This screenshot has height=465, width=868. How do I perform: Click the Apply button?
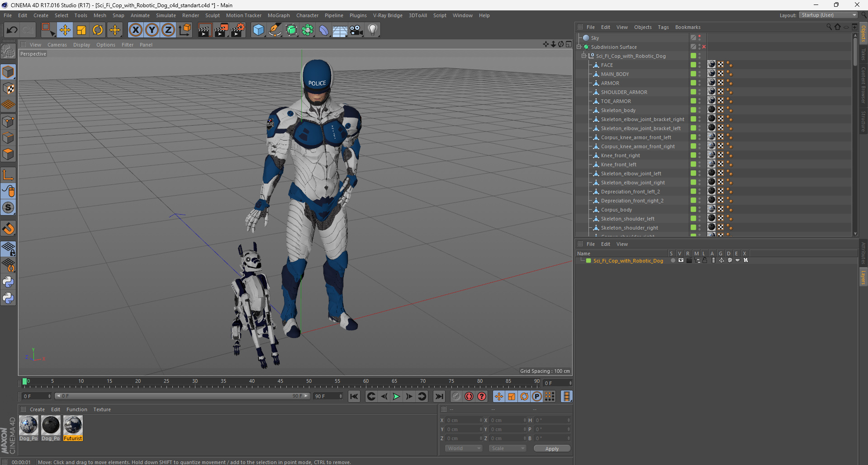pos(552,449)
